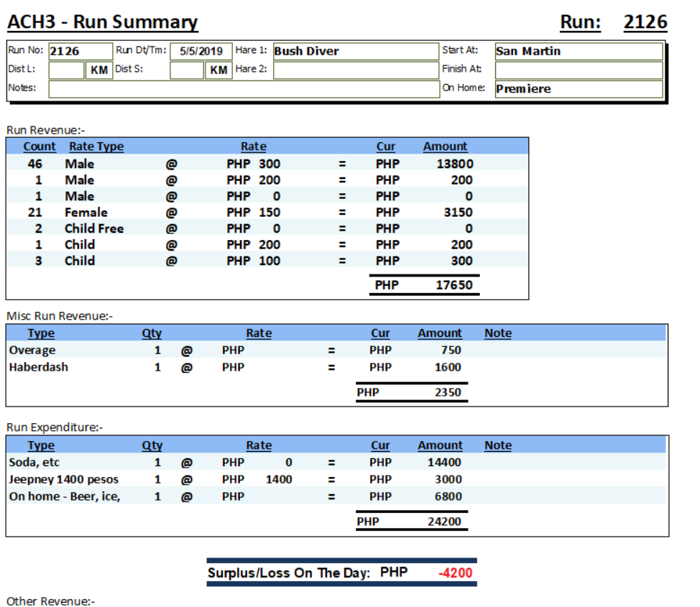
Task: Click the On Home field Premiere
Action: (x=578, y=89)
